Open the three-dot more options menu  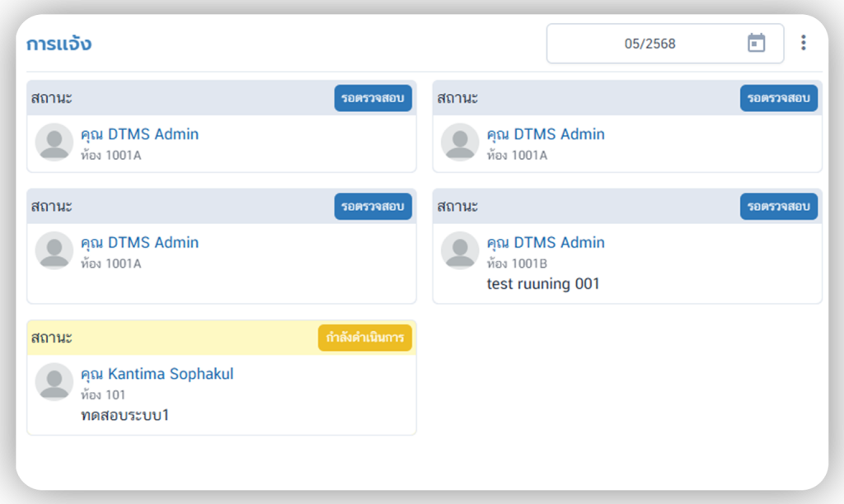click(x=804, y=43)
